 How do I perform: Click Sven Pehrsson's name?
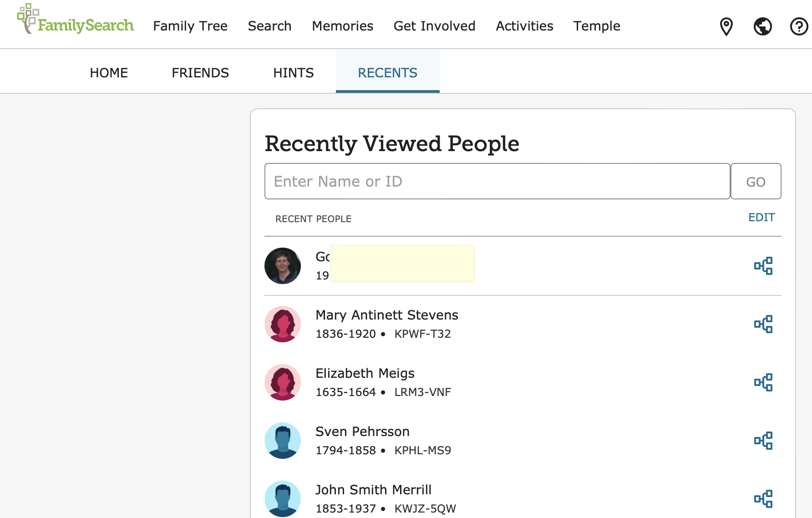[362, 432]
